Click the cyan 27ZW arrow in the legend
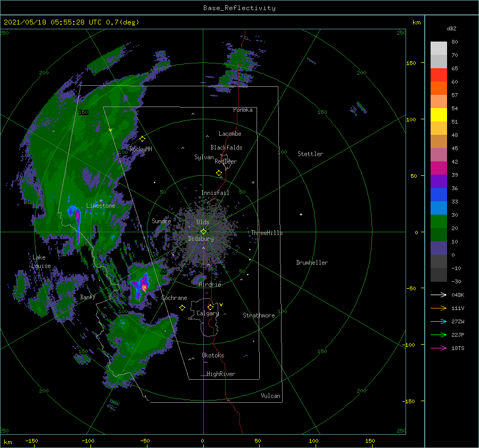 click(x=439, y=321)
